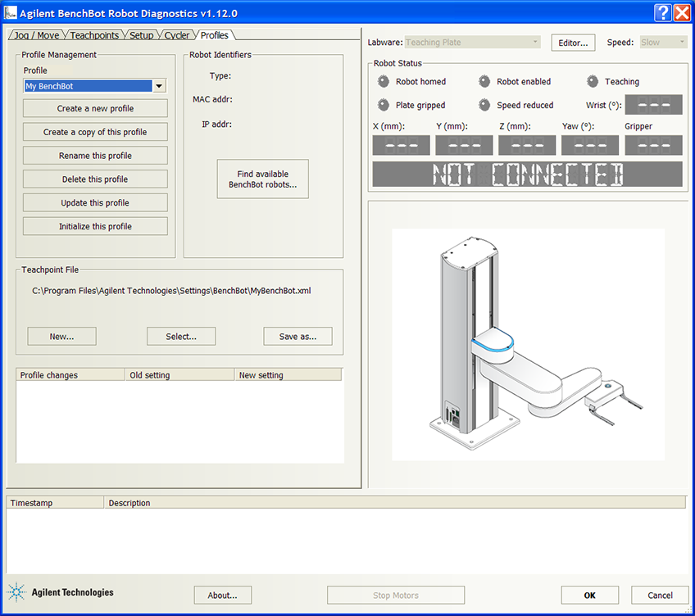Click the Robot enabled indicator light

coord(484,81)
